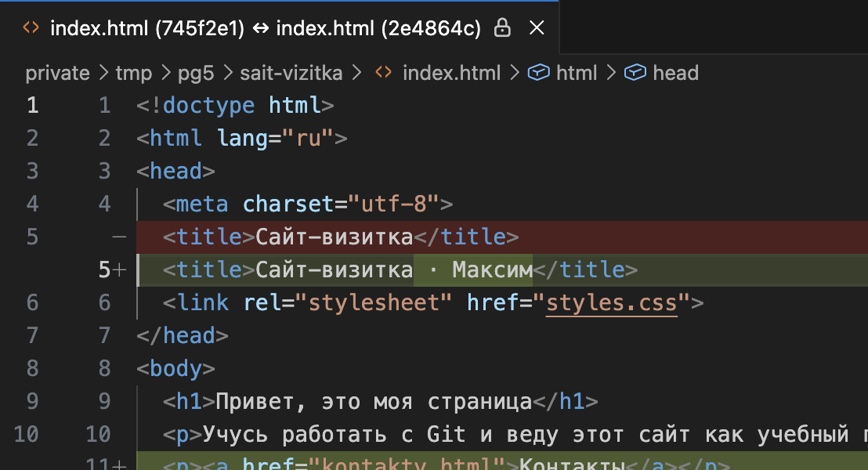Click rel="stylesheet" attribute text

click(348, 303)
